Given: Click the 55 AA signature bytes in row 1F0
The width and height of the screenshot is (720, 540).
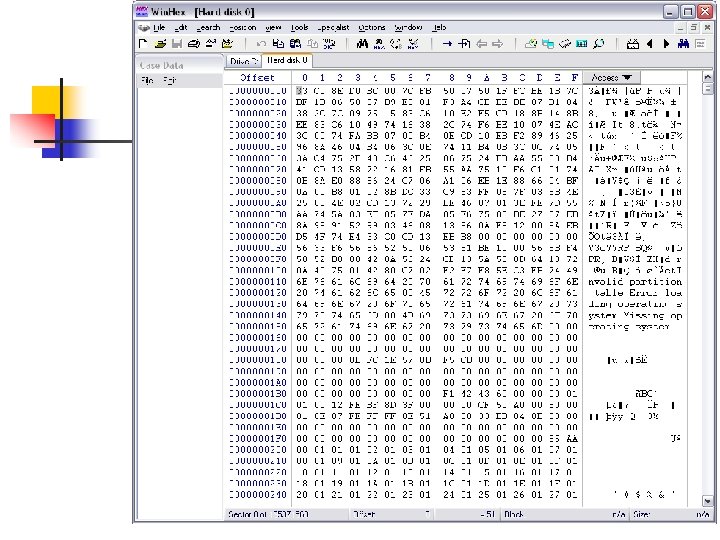Looking at the screenshot, I should (x=563, y=439).
